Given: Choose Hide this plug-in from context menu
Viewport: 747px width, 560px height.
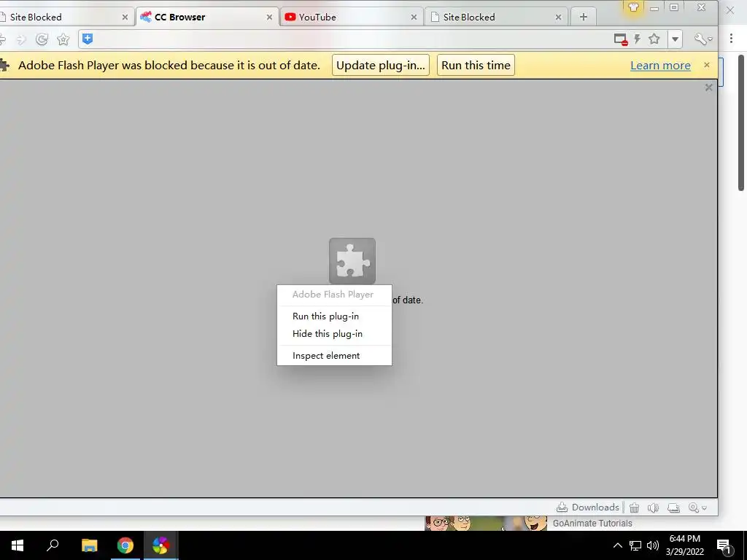Looking at the screenshot, I should coord(334,334).
